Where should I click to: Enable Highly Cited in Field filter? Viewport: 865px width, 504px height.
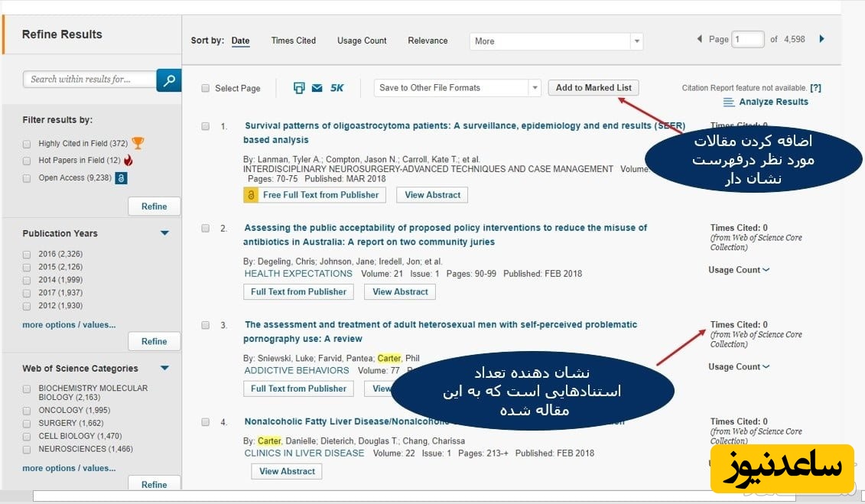[x=28, y=144]
